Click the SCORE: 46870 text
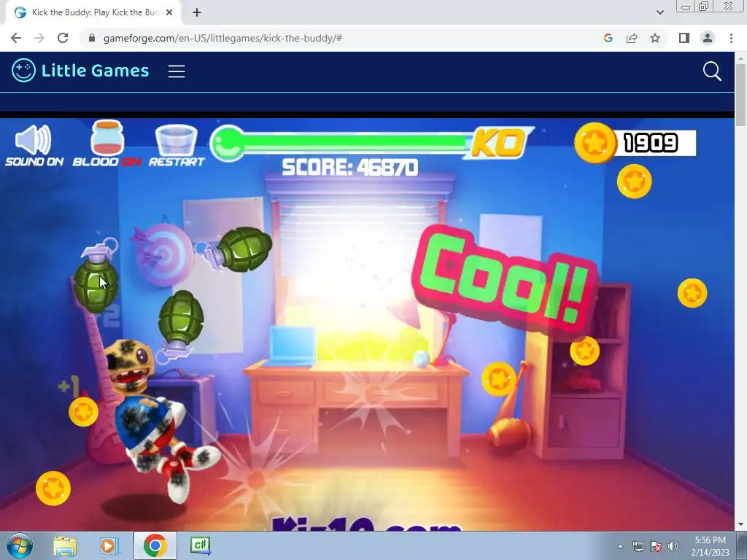The image size is (747, 560). [x=349, y=168]
